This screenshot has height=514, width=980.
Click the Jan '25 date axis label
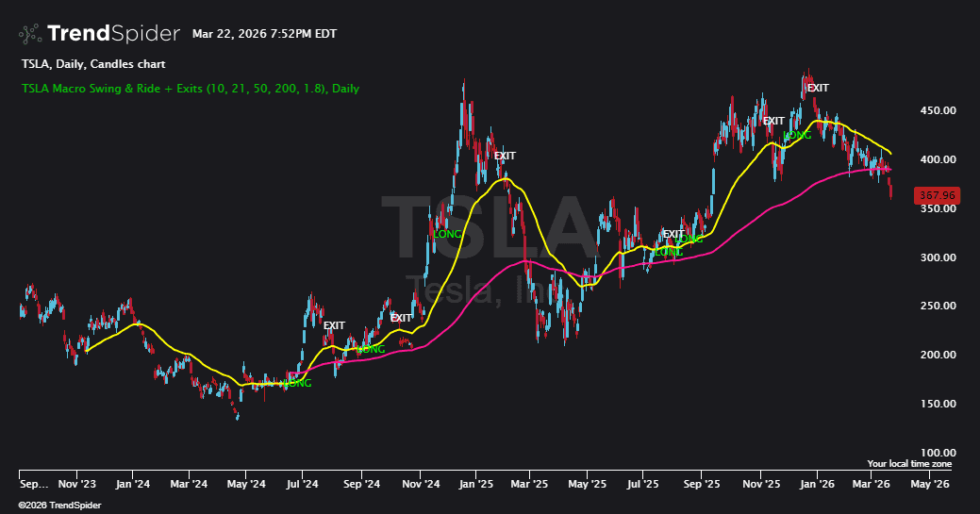[476, 484]
